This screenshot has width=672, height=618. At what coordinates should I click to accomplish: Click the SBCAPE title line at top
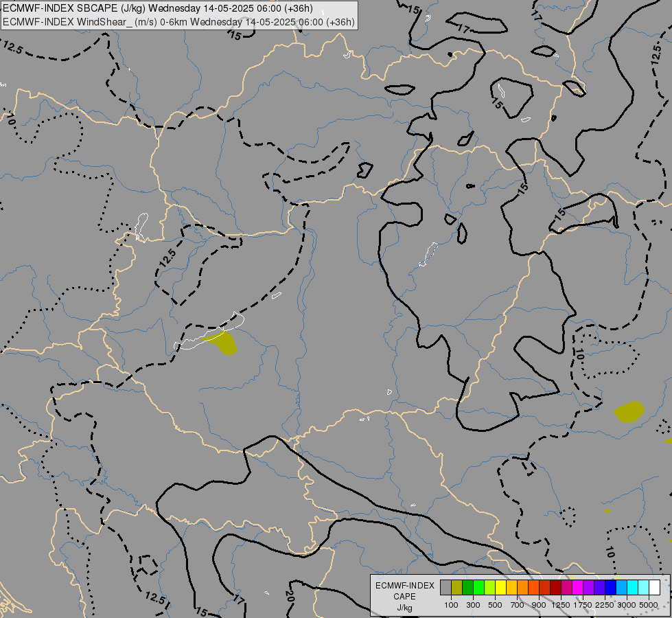click(158, 8)
